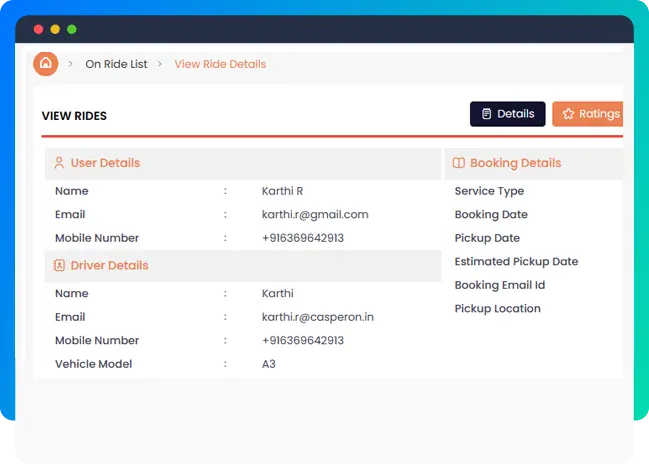The image size is (649, 464).
Task: Click the star icon on Ratings button
Action: pyautogui.click(x=567, y=114)
